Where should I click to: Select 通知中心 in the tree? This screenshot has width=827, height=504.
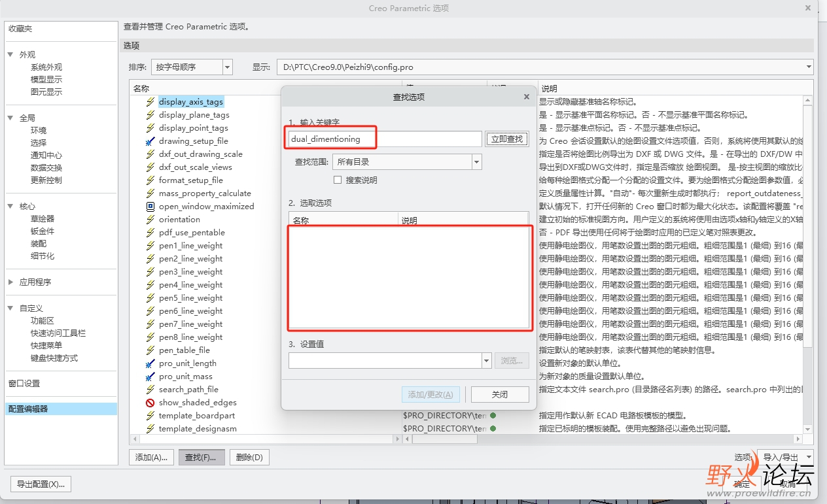(x=46, y=156)
